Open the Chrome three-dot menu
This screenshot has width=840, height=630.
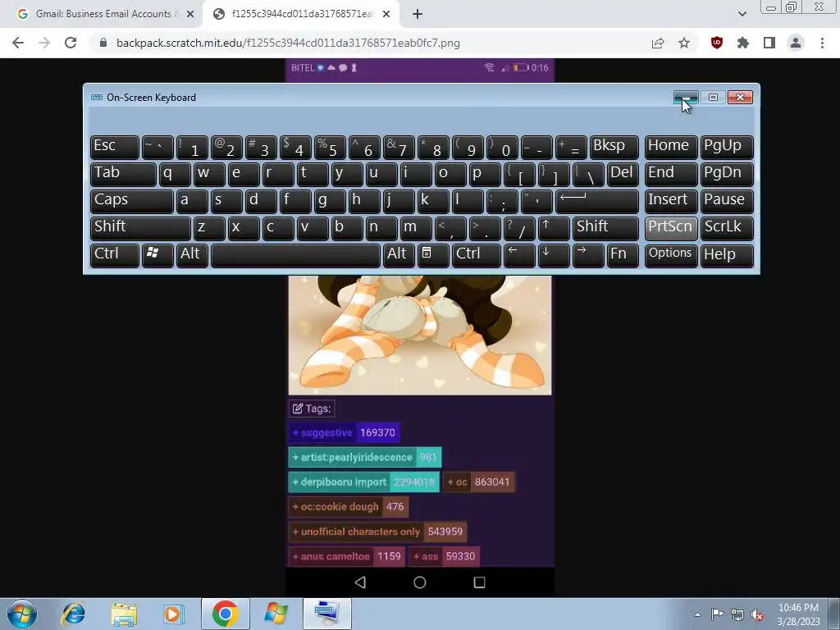tap(822, 43)
